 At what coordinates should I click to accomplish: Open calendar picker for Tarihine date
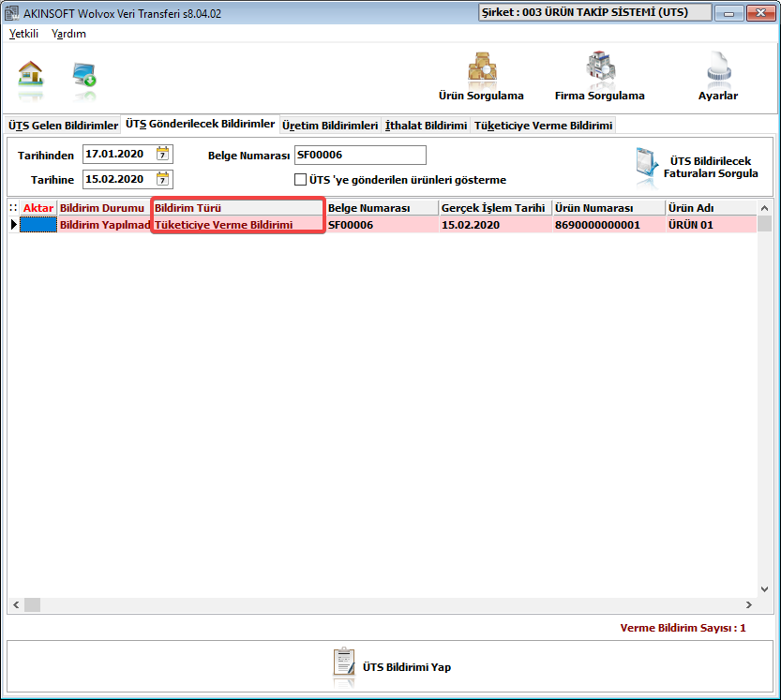162,179
